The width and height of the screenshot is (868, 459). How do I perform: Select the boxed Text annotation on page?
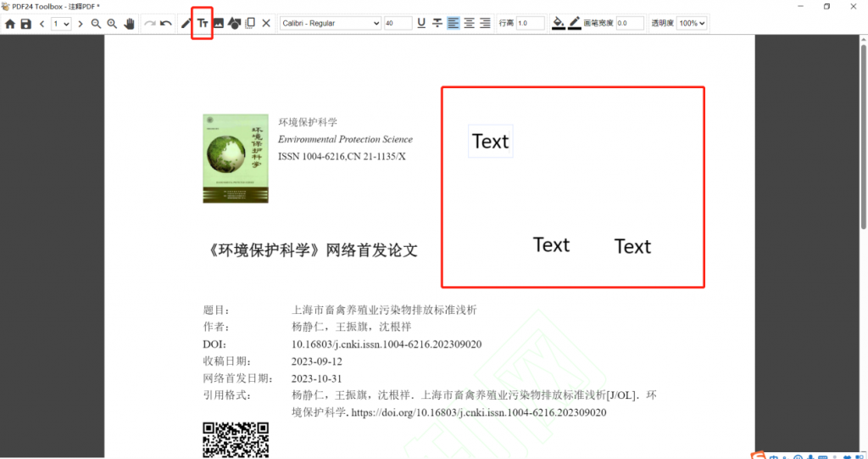491,142
